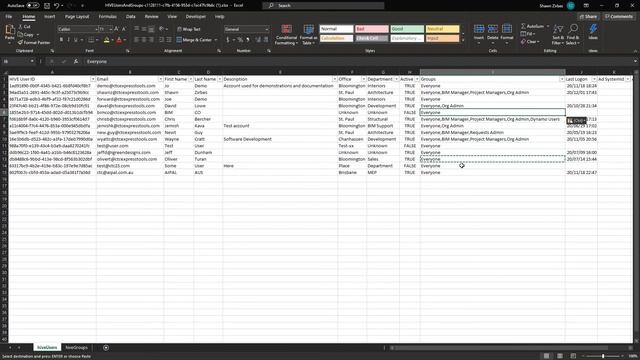Image resolution: width=640 pixels, height=360 pixels.
Task: Open Format as Table gallery
Action: pos(309,35)
